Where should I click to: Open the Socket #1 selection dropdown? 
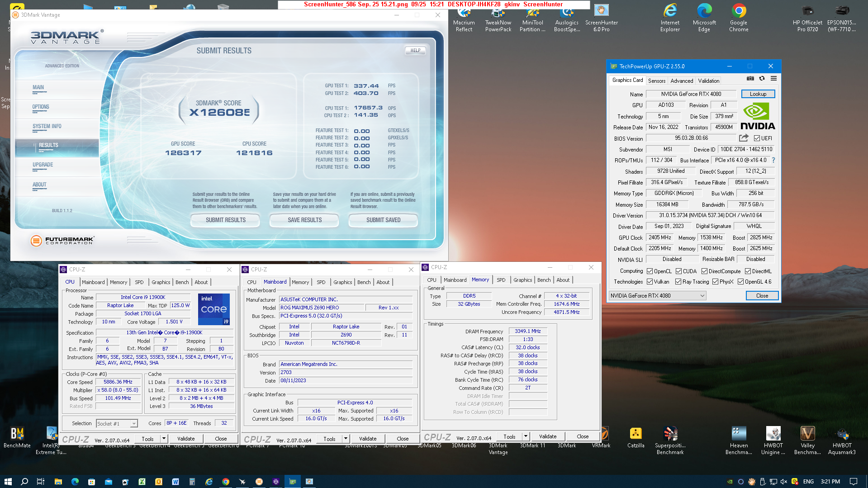(117, 424)
